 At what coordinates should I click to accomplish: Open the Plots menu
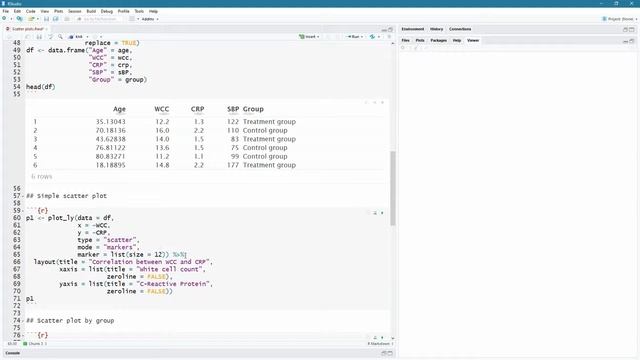coord(58,11)
